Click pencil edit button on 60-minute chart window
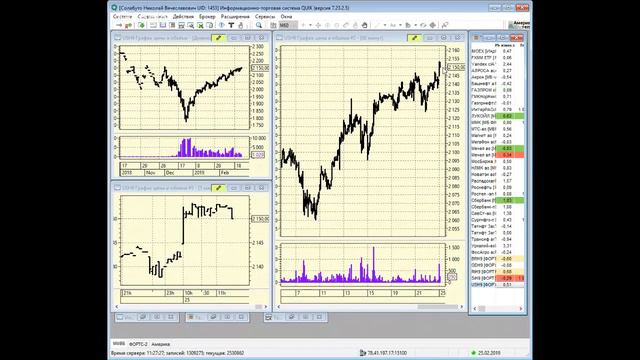Image resolution: width=640 pixels, height=360 pixels. 414,38
